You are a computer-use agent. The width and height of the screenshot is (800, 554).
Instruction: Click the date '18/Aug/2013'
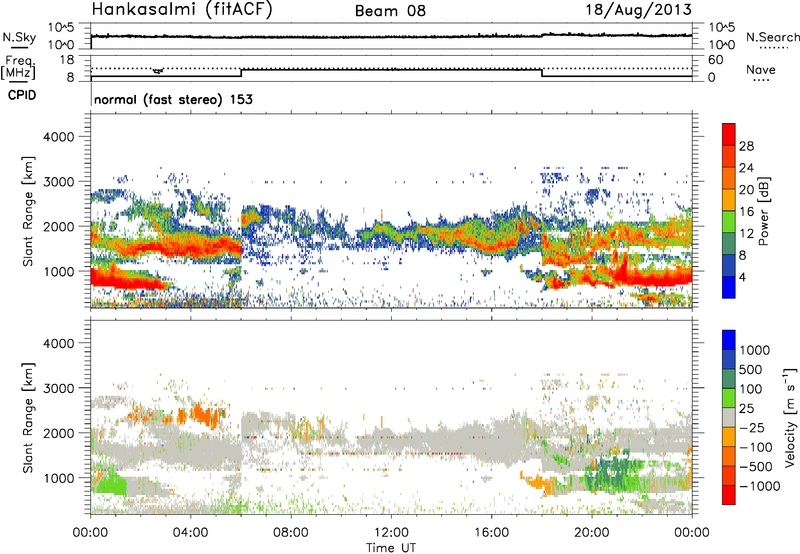click(x=638, y=10)
